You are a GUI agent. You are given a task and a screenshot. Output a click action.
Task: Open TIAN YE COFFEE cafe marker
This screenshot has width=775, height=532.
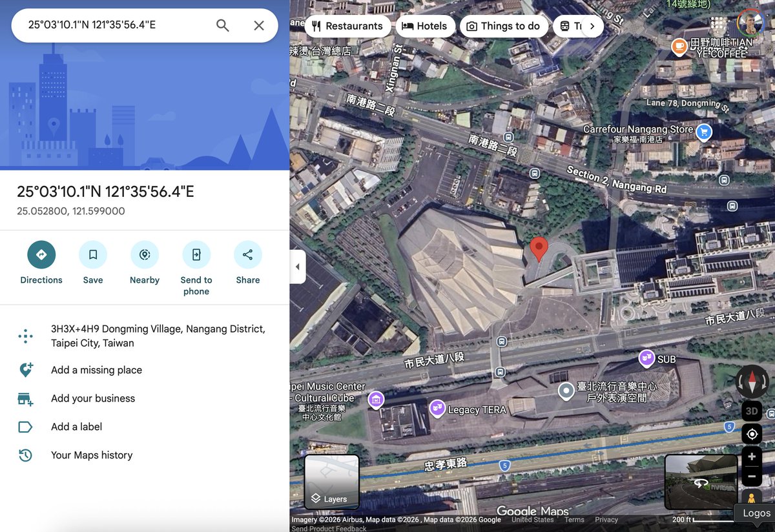click(679, 46)
